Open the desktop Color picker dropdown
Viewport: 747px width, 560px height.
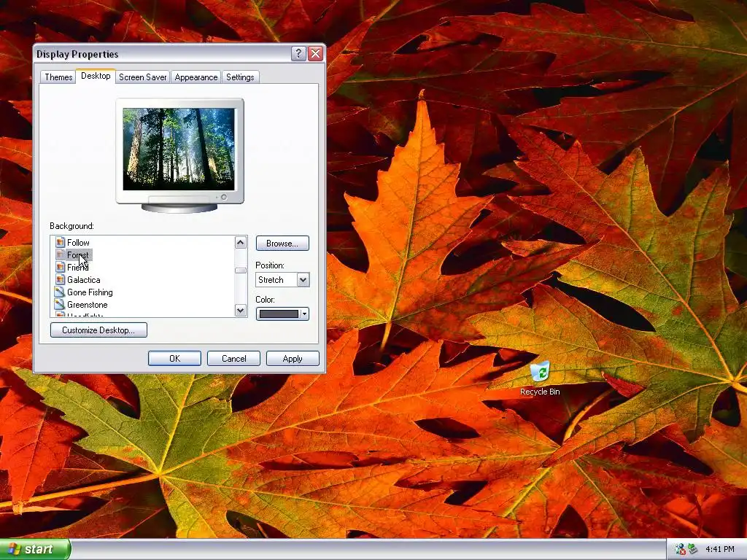tap(282, 314)
